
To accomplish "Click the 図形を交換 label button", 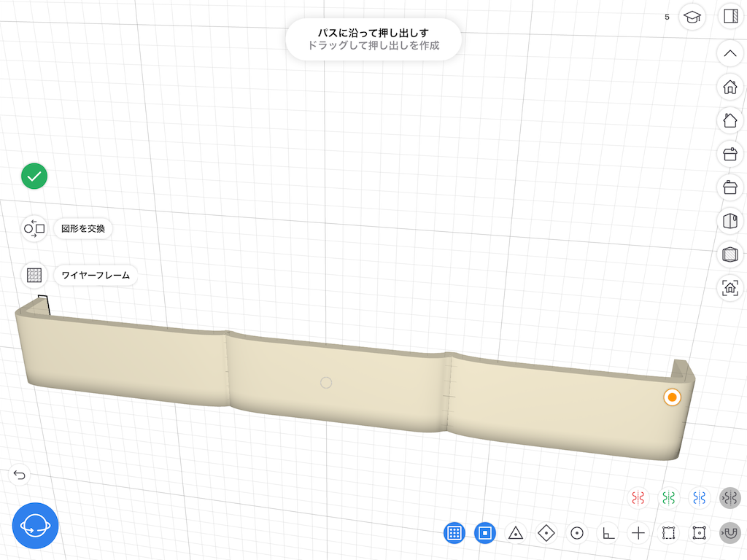I will tap(83, 228).
